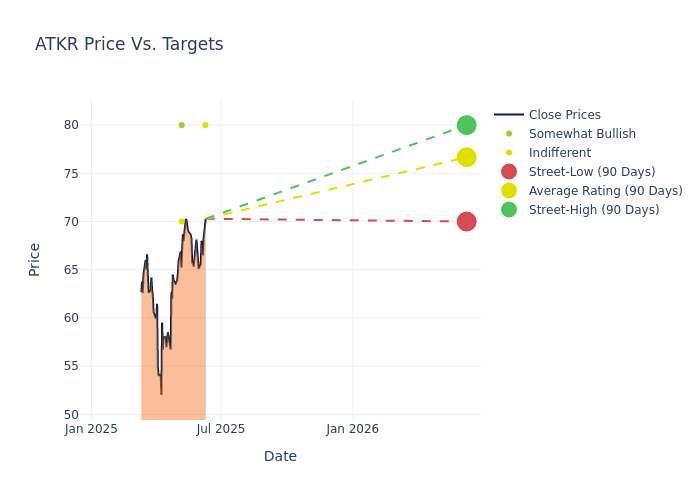
Task: Toggle the Average Rating (90 Days) legend label
Action: 605,191
